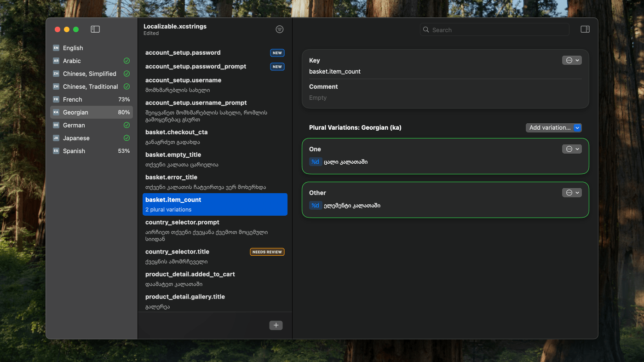Click the NEEDS REVIEW badge on country_selector.title
The image size is (644, 362).
click(x=267, y=252)
